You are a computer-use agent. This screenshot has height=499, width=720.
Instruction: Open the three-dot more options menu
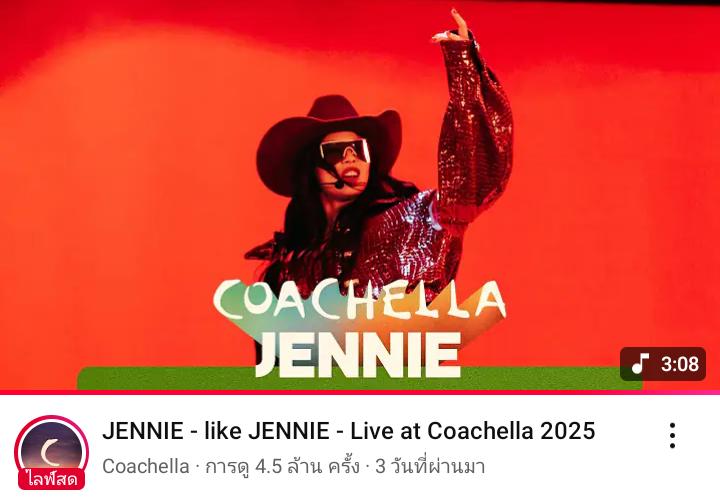pyautogui.click(x=672, y=435)
